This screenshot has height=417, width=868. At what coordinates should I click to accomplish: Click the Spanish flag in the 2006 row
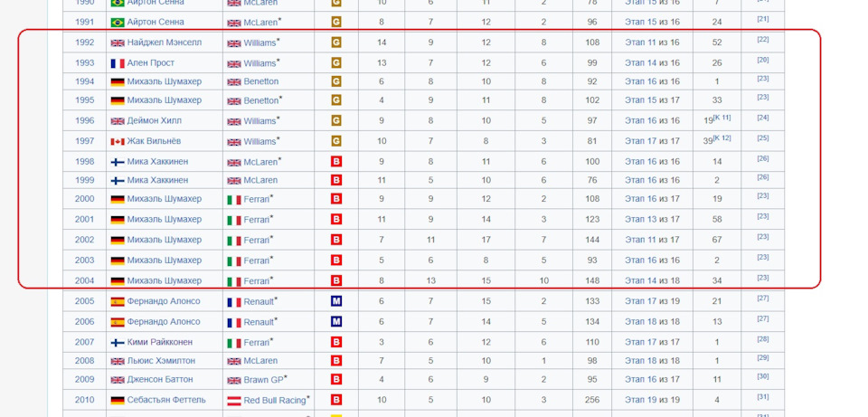pos(118,322)
